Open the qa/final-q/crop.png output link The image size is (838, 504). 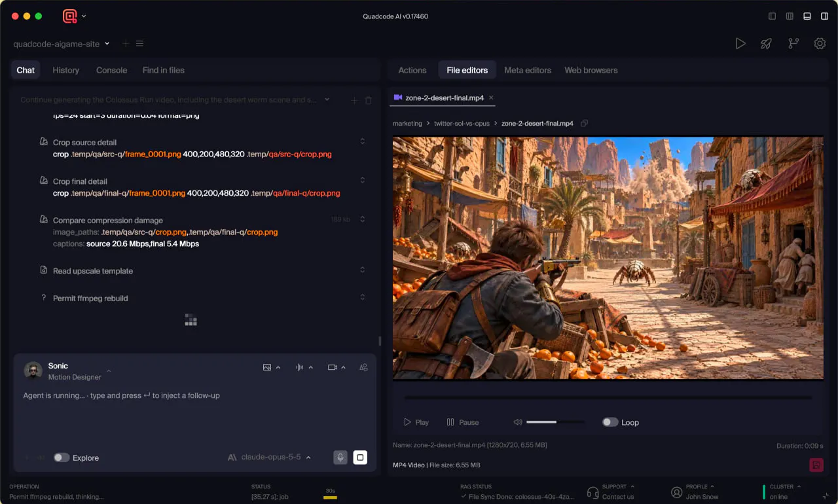point(306,193)
